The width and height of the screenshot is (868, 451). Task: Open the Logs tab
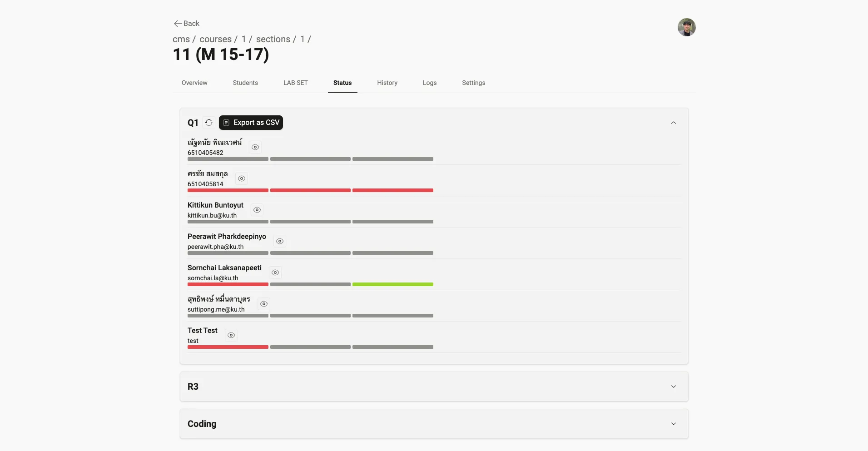[430, 83]
